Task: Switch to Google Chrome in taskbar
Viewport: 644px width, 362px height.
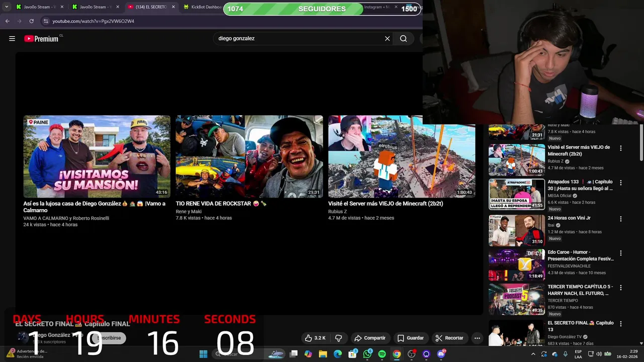Action: 397,354
